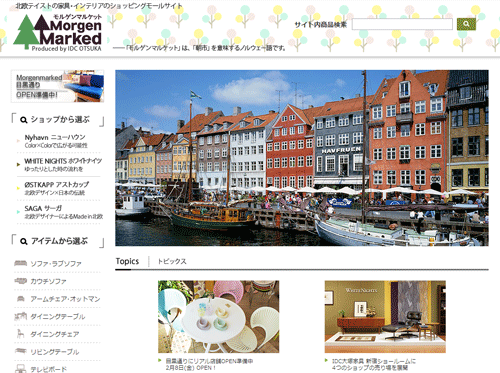500x373 pixels.
Task: Click the TV board icon beside テレビボード
Action: point(21,369)
